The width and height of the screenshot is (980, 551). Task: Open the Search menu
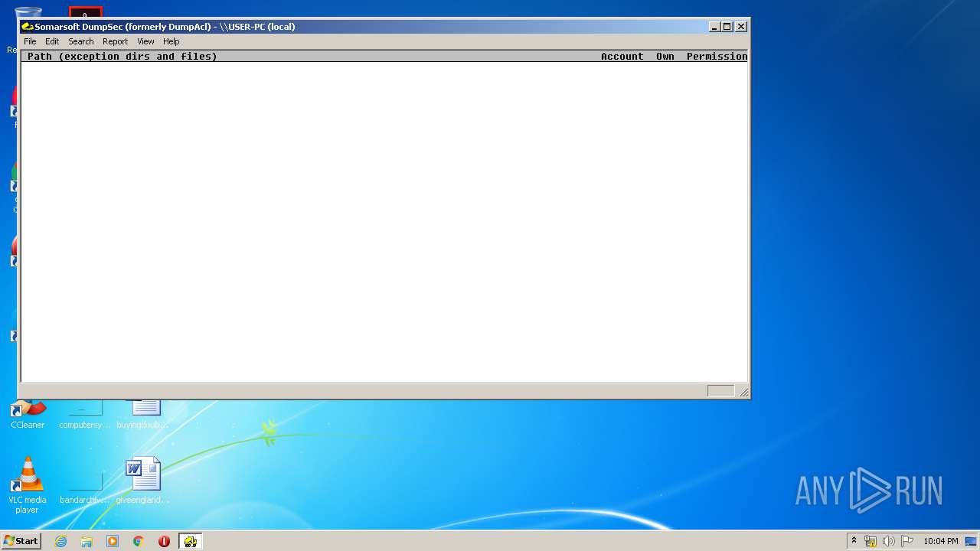(x=80, y=41)
